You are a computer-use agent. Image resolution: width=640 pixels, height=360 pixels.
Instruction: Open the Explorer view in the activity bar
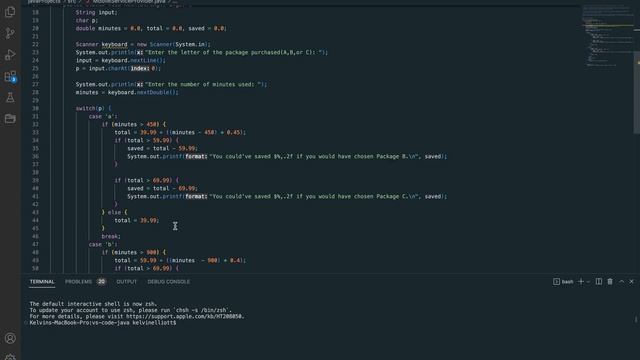(x=10, y=12)
